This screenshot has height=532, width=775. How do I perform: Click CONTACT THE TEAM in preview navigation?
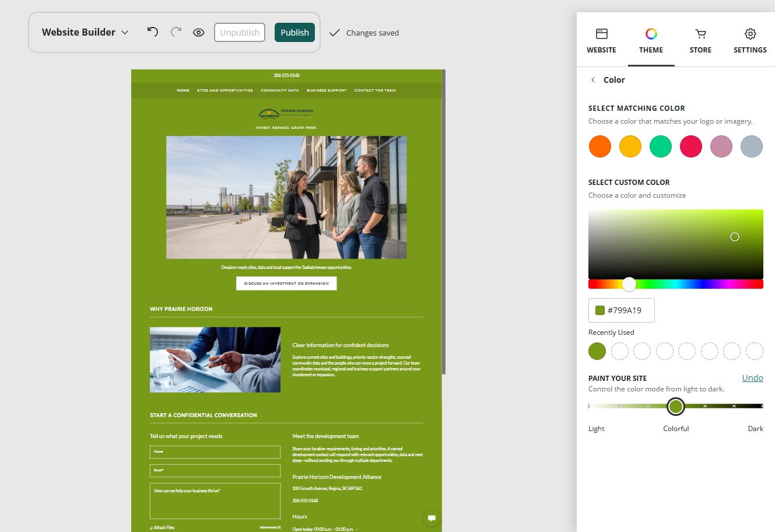[x=375, y=90]
